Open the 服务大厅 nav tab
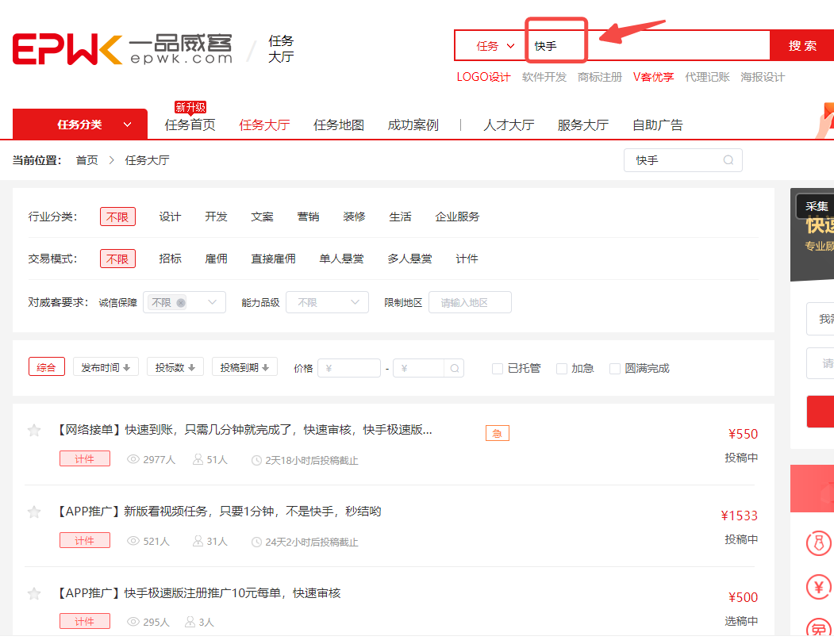The image size is (834, 644). pyautogui.click(x=583, y=125)
